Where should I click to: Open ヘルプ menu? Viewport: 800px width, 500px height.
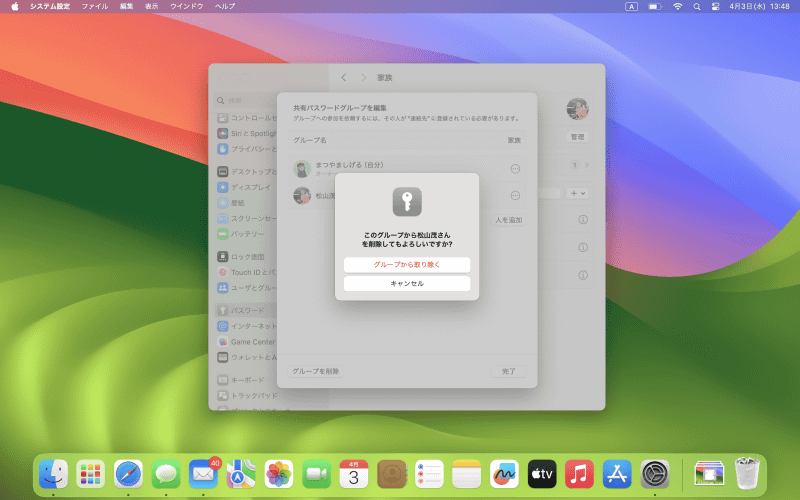tap(225, 6)
